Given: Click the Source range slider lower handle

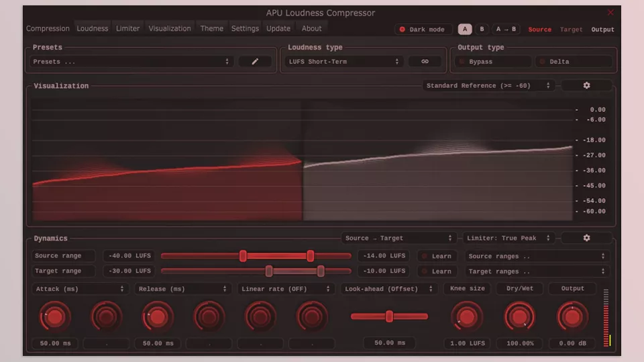Looking at the screenshot, I should (243, 256).
